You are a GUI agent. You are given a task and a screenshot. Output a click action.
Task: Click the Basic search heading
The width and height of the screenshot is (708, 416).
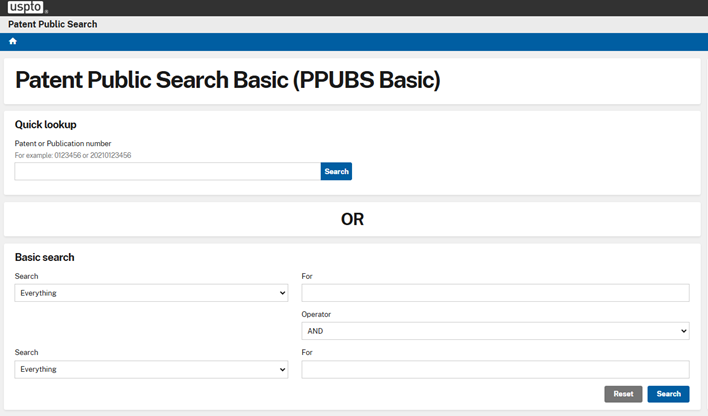45,257
